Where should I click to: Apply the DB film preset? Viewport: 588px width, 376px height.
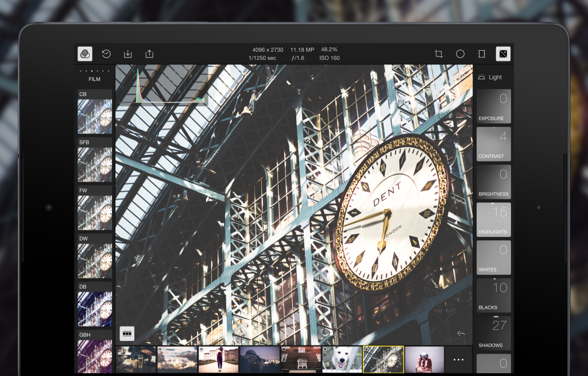[95, 305]
